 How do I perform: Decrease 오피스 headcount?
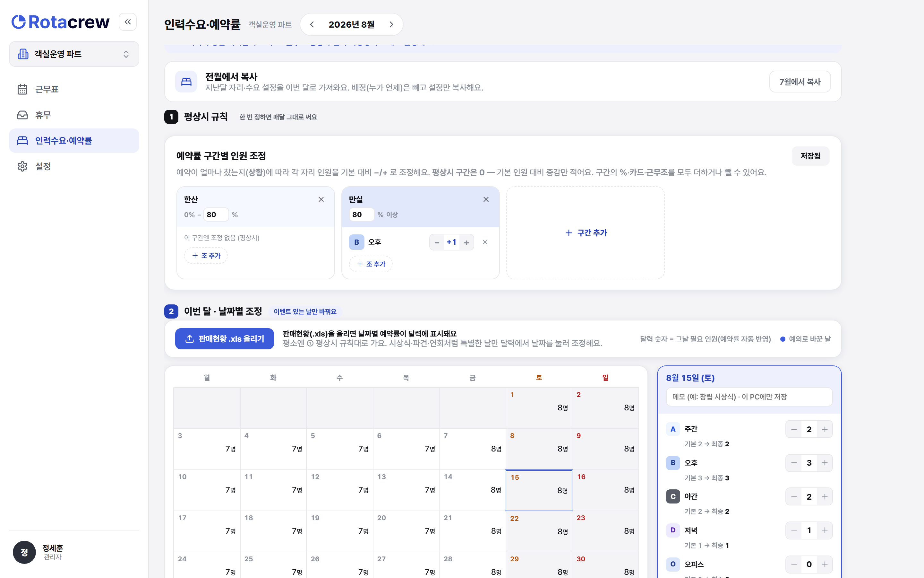794,564
